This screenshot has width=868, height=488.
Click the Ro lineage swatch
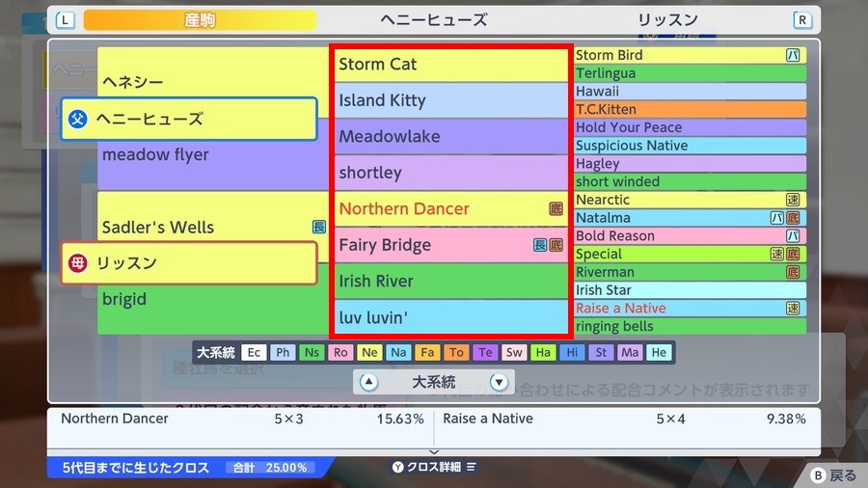[x=340, y=352]
